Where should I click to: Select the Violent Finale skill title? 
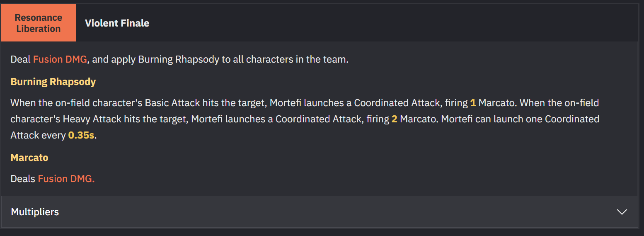pos(117,23)
